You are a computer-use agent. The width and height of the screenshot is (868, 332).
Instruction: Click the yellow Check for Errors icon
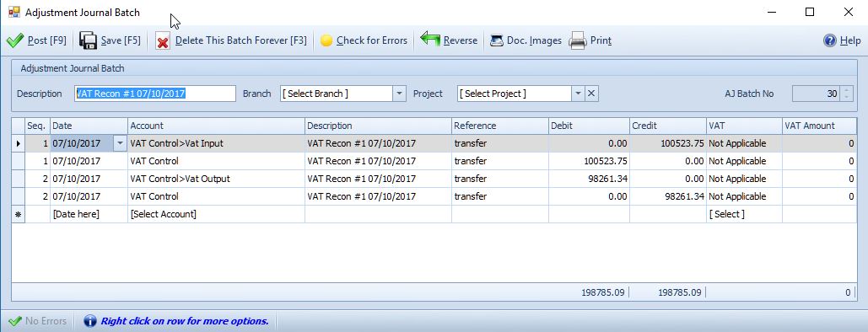[326, 40]
